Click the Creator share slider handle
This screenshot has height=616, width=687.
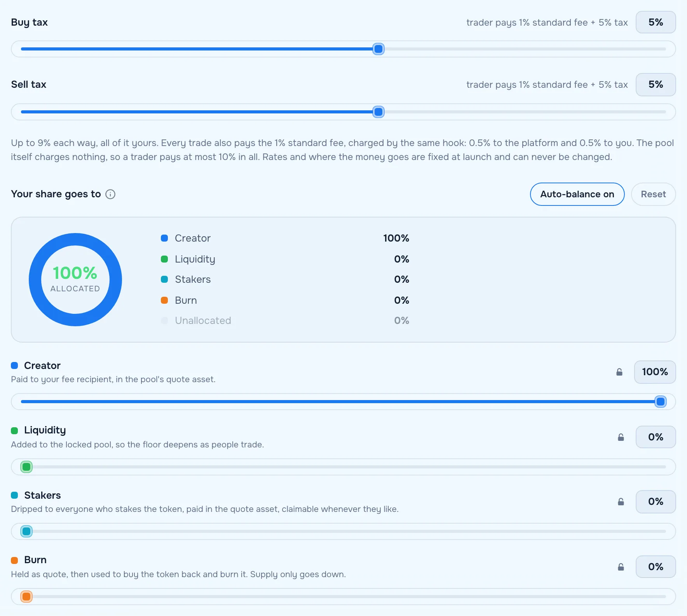(x=660, y=402)
